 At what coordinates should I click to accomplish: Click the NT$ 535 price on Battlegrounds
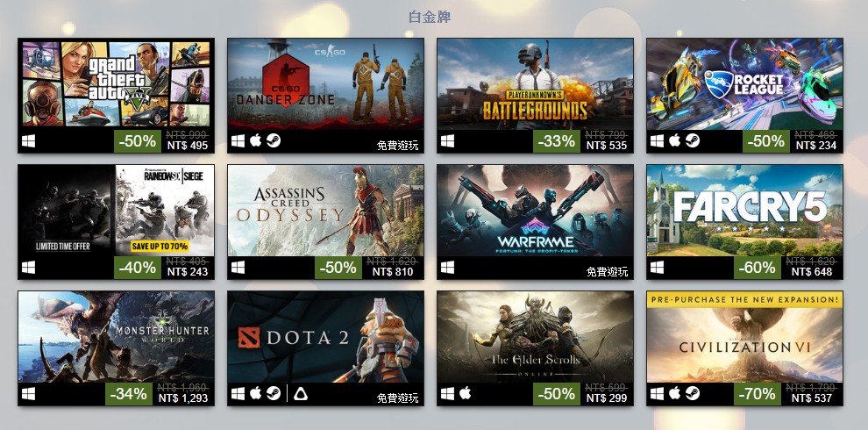coord(606,146)
